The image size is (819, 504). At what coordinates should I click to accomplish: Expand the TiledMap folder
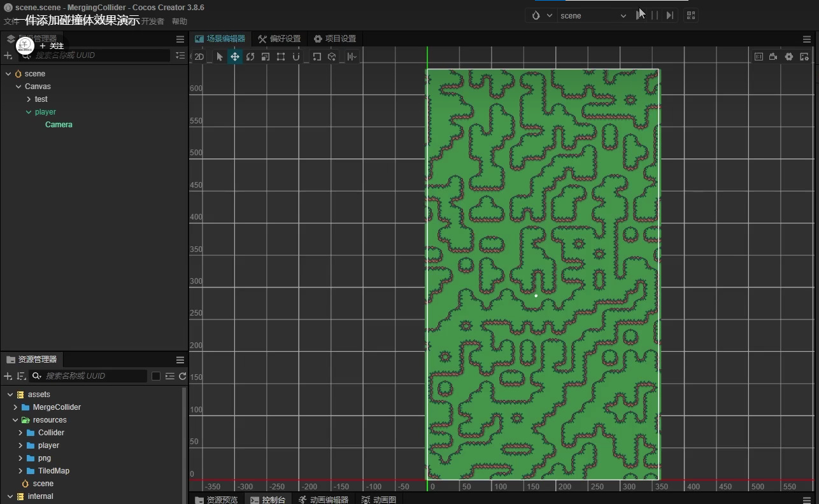(x=21, y=471)
